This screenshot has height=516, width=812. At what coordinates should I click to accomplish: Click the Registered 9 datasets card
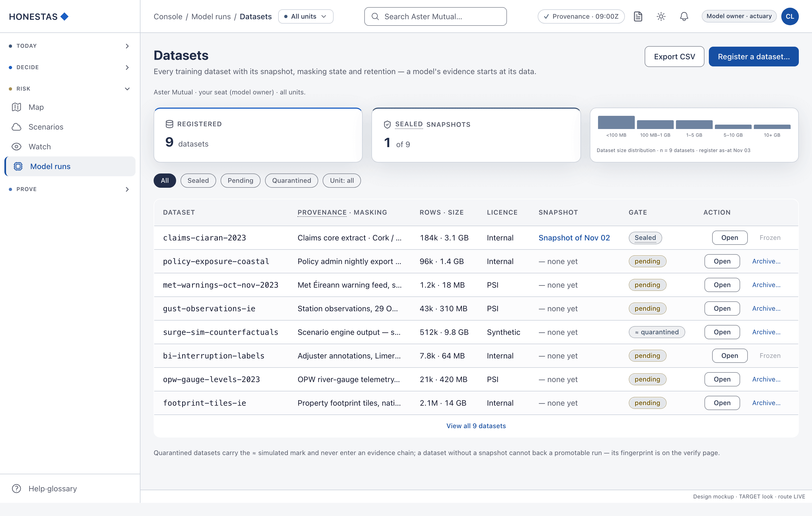[x=258, y=135]
